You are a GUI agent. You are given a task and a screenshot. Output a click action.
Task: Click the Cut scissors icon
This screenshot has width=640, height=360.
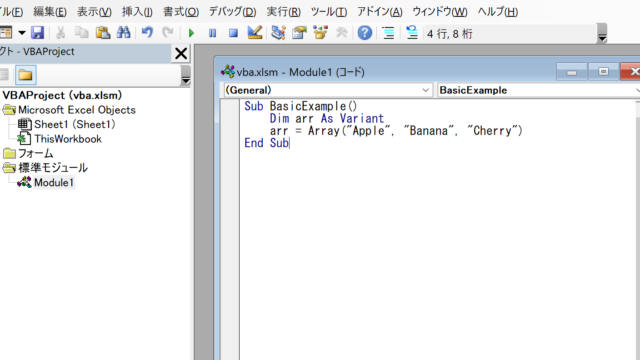[x=60, y=33]
